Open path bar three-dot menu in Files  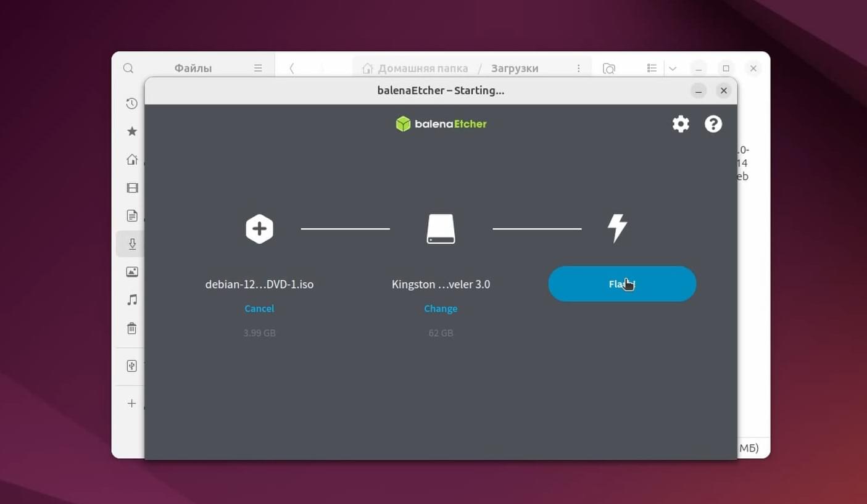coord(578,68)
